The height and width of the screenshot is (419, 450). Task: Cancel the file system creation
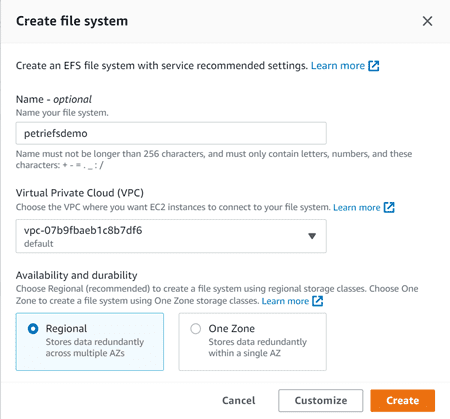[239, 400]
